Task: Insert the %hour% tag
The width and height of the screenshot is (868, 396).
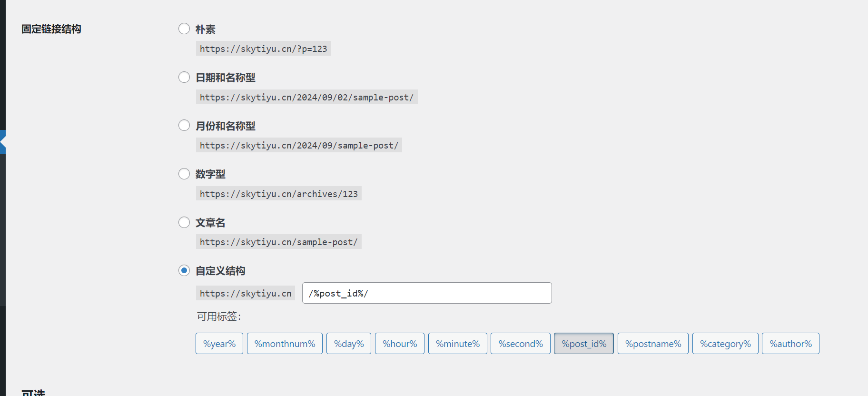Action: (x=400, y=344)
